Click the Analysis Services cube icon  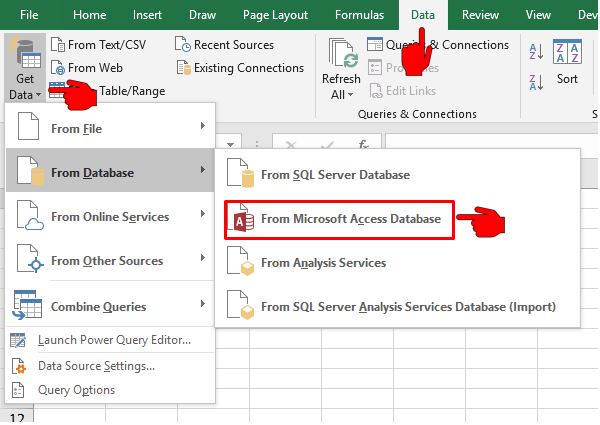point(240,261)
